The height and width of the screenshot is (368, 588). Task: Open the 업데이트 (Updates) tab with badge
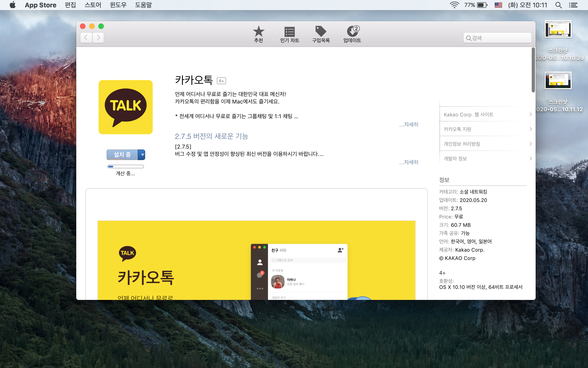click(x=352, y=34)
